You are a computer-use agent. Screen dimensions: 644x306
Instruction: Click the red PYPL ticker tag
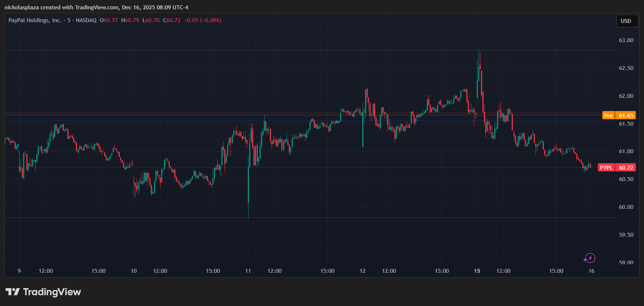click(606, 167)
